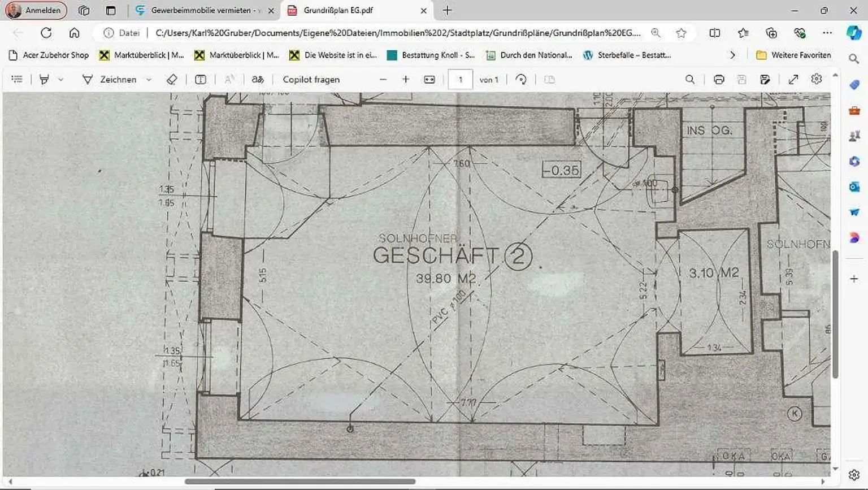
Task: Toggle split screen in browser toolbar
Action: (x=715, y=33)
